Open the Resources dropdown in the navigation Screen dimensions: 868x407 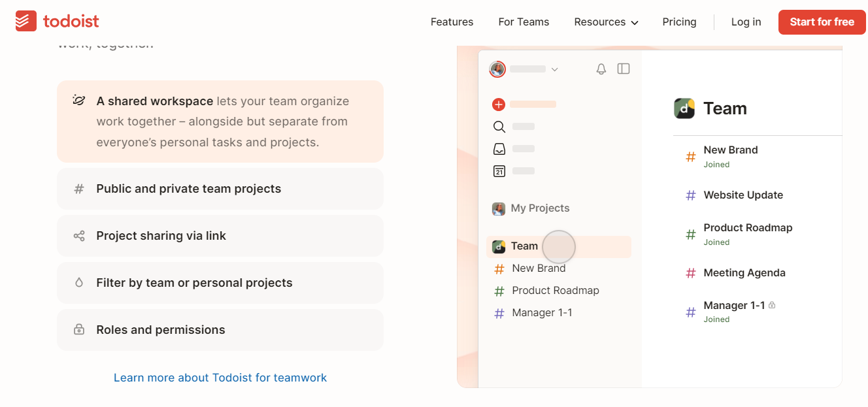[605, 22]
